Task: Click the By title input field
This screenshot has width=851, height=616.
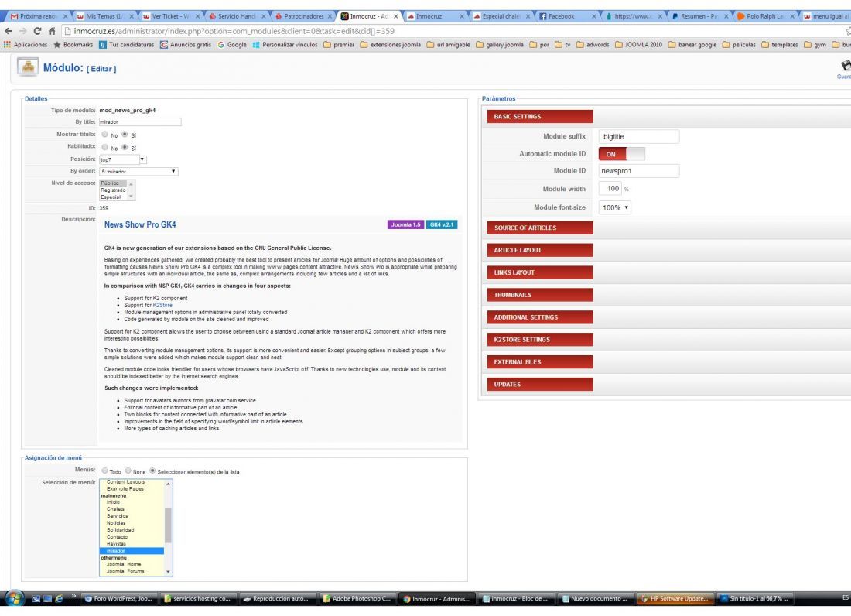Action: click(139, 122)
